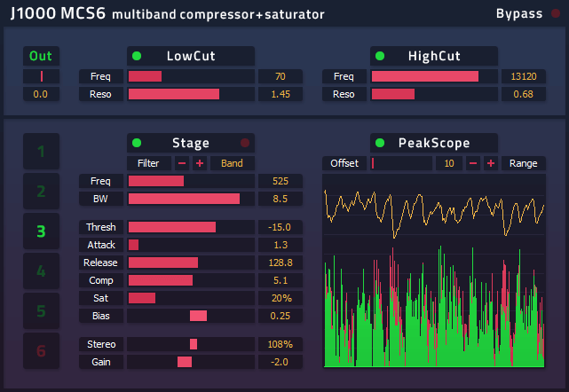569x392 pixels.
Task: Click the Sat slider bar
Action: (x=191, y=298)
